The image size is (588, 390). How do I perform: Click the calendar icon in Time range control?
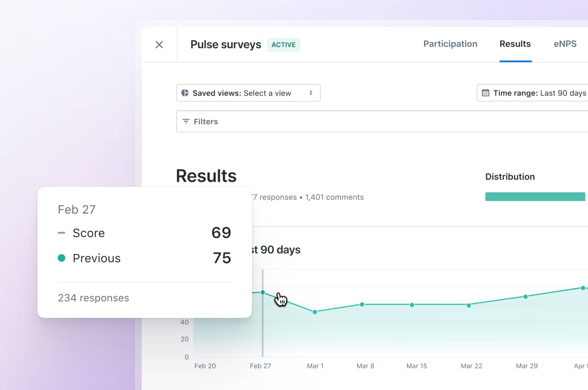point(486,93)
